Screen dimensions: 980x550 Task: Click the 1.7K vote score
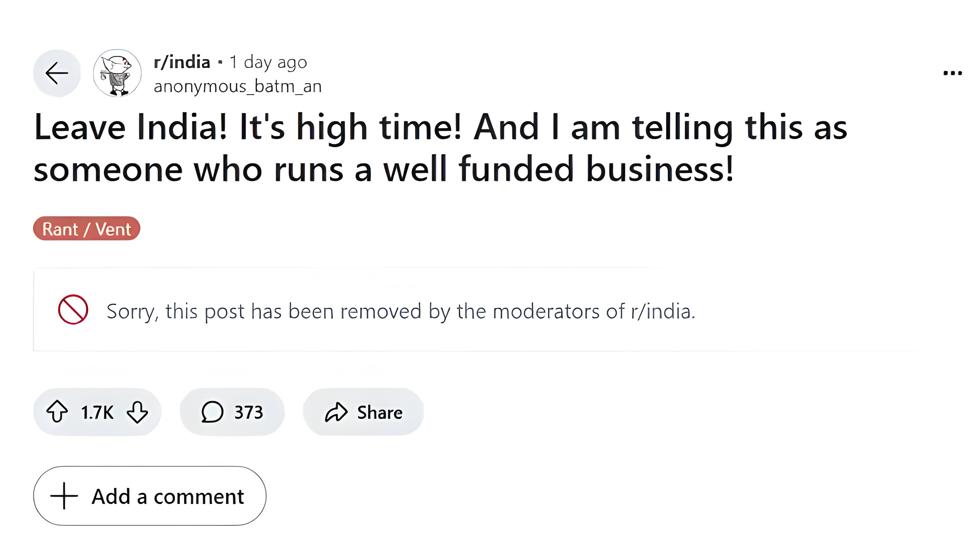click(x=97, y=412)
